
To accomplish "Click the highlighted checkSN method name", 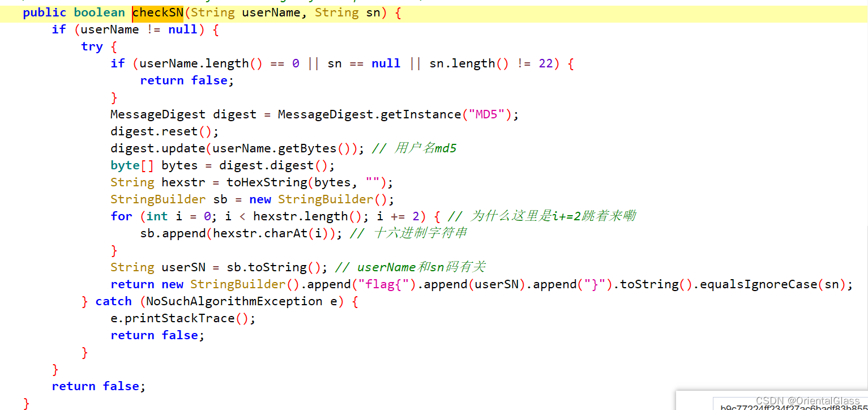I will pos(158,13).
